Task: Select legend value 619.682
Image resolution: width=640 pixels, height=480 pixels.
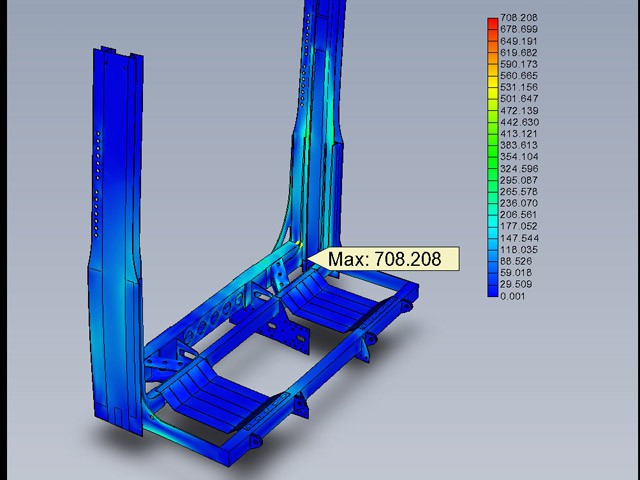Action: coord(519,52)
